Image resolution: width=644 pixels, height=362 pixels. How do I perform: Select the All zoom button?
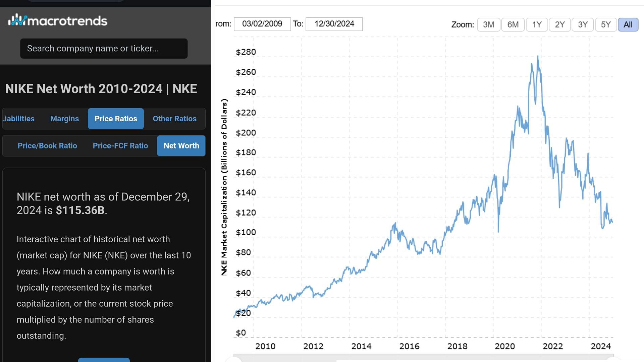(x=628, y=25)
